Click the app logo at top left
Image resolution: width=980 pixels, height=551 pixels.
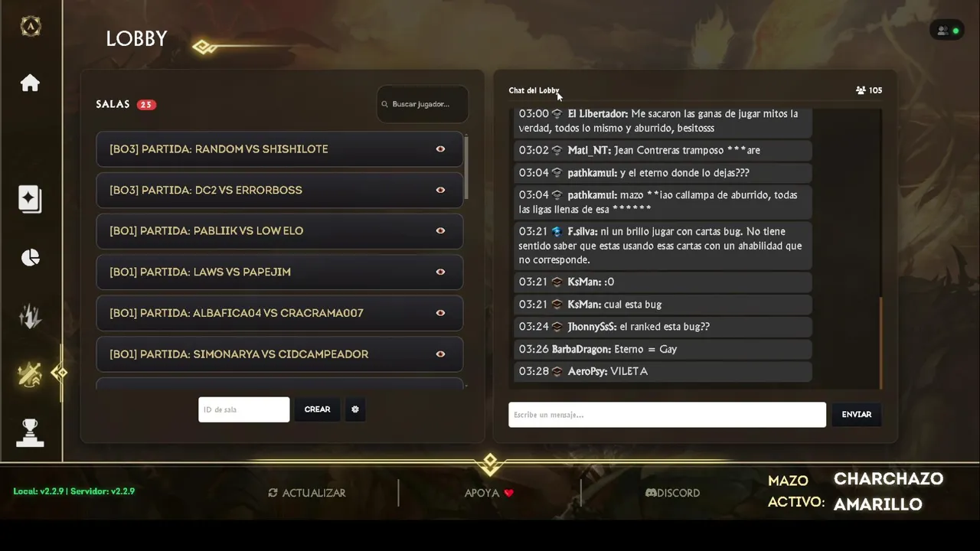tap(30, 26)
